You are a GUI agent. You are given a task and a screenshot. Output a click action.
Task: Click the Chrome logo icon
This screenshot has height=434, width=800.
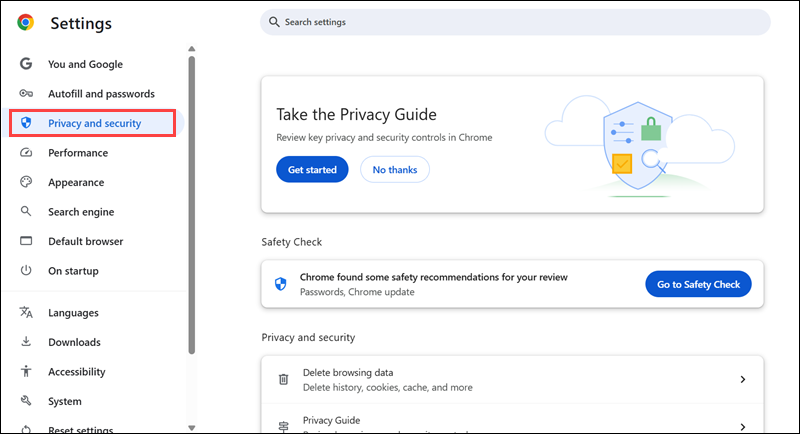tap(26, 22)
